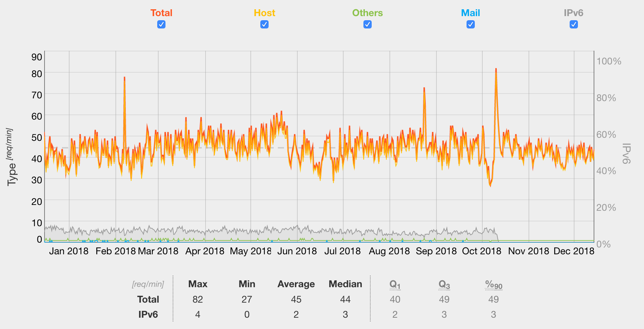644x329 pixels.
Task: Click the Nov 2018 axis label
Action: [529, 251]
